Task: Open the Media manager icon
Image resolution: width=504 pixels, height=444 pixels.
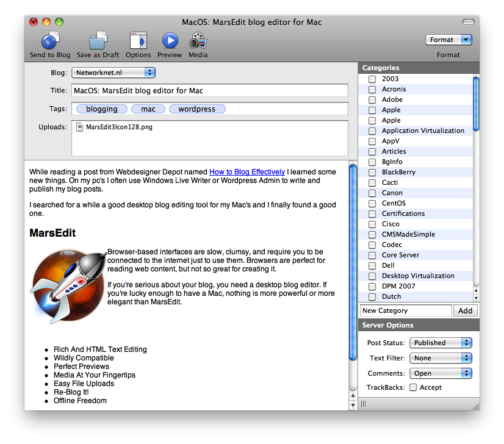Action: click(x=198, y=40)
